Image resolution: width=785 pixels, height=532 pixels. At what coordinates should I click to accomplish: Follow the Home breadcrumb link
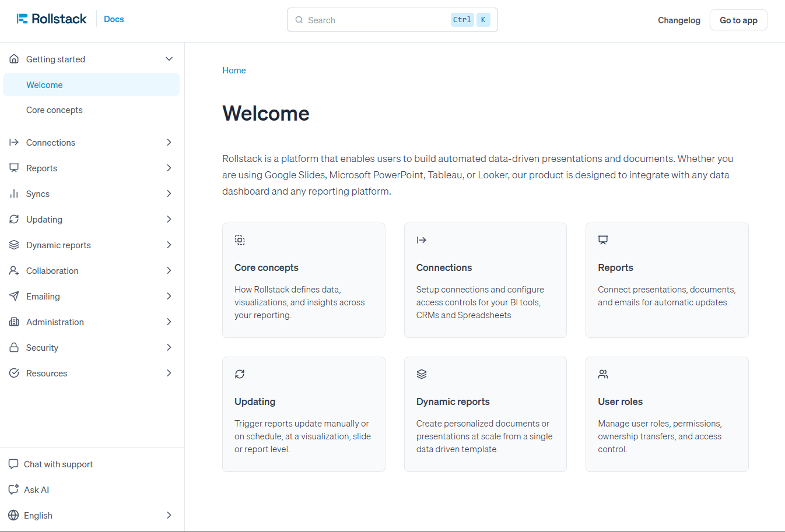(x=234, y=71)
